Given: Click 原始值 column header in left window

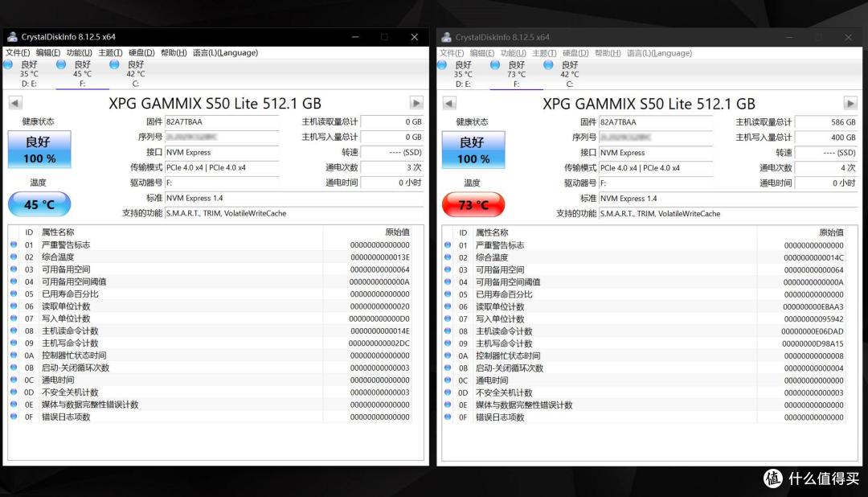Looking at the screenshot, I should click(398, 232).
